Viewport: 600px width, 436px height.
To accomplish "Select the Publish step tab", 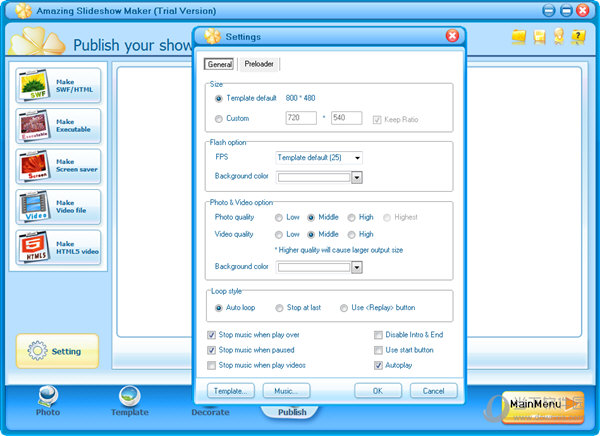I will tap(292, 412).
